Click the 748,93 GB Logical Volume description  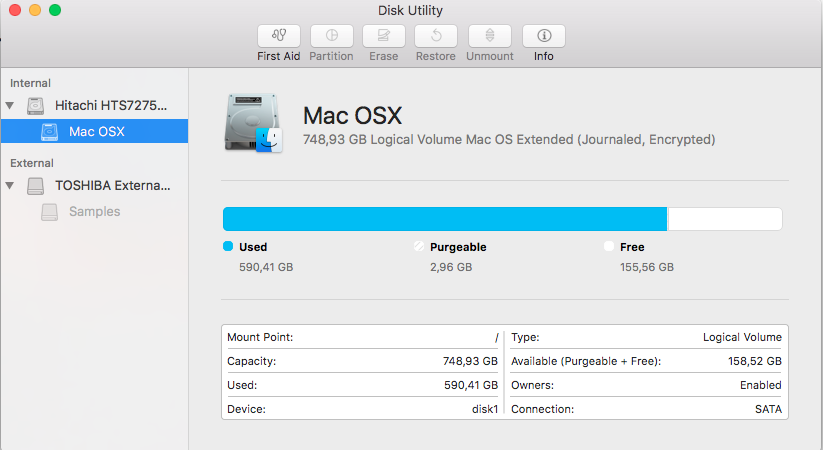coord(509,140)
